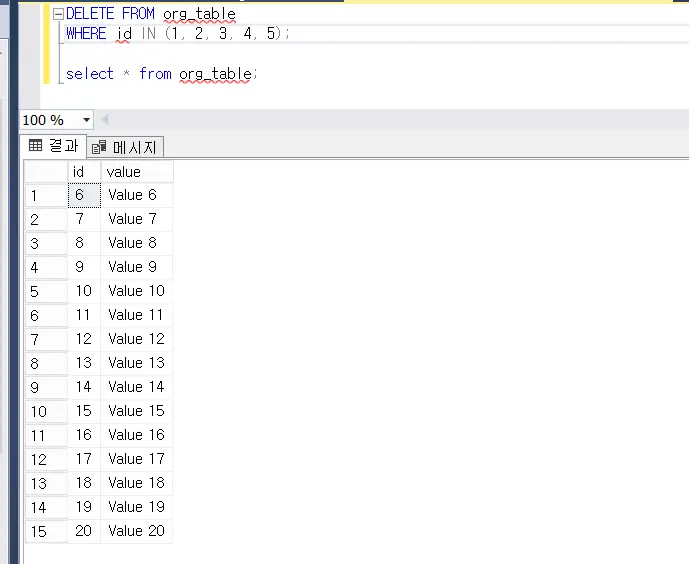Select the value column header
The height and width of the screenshot is (564, 689).
[137, 172]
